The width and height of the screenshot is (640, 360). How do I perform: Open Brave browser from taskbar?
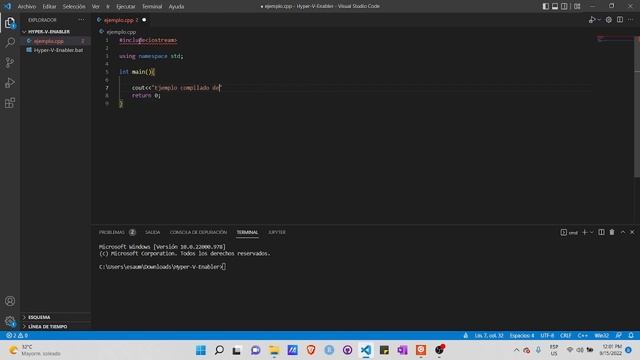[x=311, y=350]
